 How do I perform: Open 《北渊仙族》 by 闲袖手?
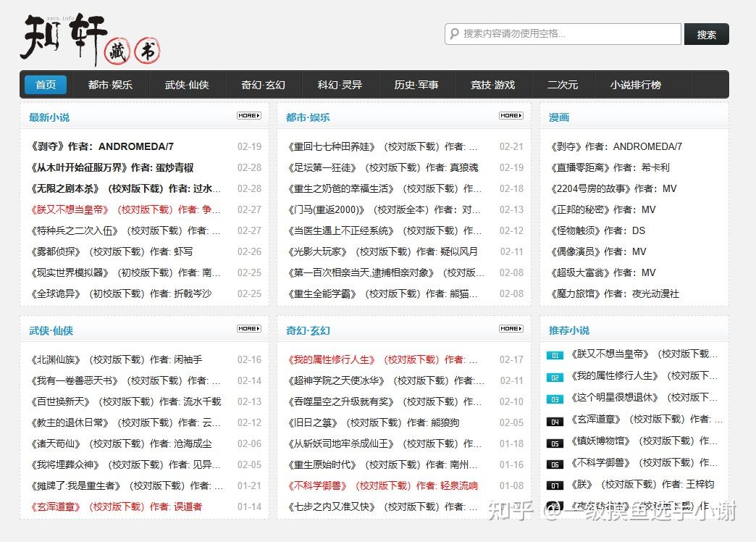[116, 360]
